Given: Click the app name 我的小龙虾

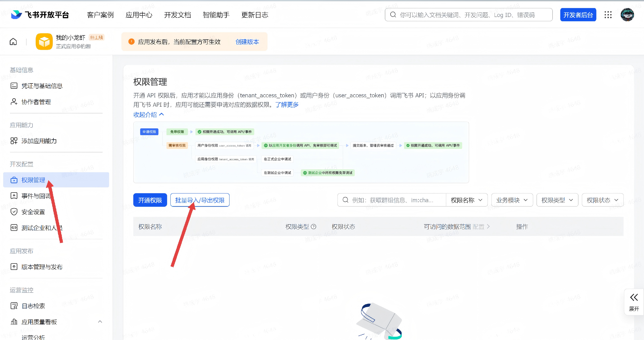Looking at the screenshot, I should (x=71, y=37).
